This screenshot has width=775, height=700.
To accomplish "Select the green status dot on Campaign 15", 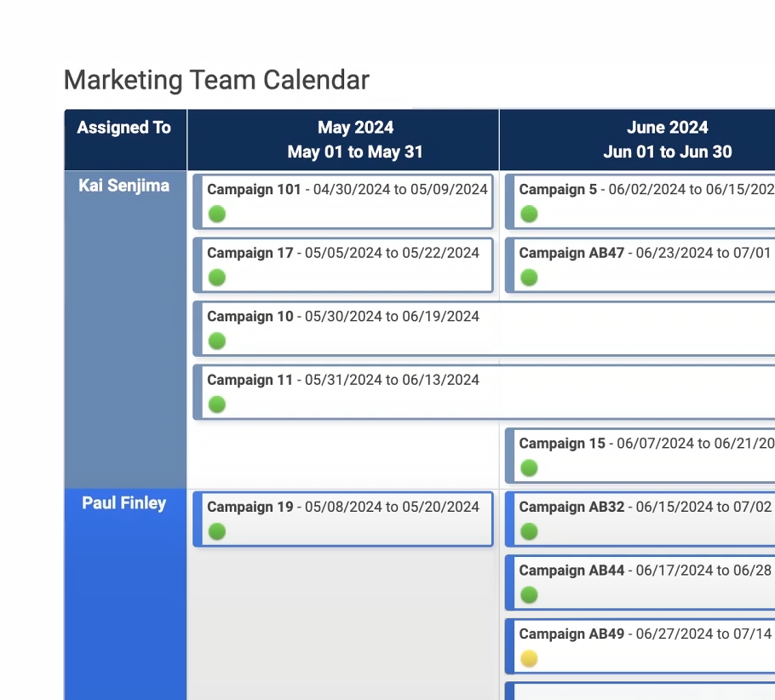I will (529, 468).
